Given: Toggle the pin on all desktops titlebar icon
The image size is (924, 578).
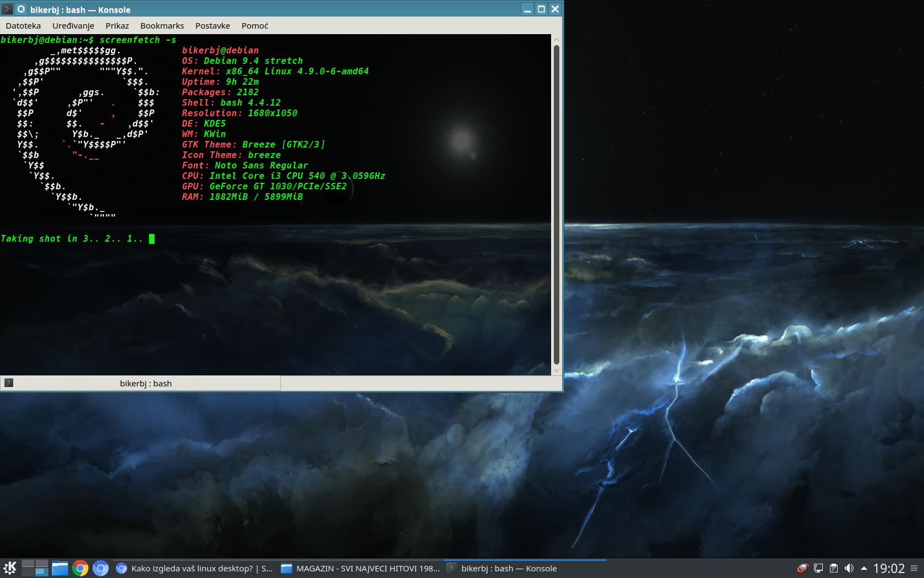Looking at the screenshot, I should [21, 9].
